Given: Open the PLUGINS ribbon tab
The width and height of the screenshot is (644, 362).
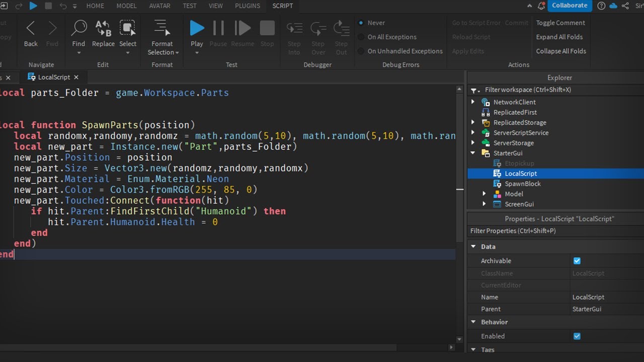Looking at the screenshot, I should click(x=248, y=6).
